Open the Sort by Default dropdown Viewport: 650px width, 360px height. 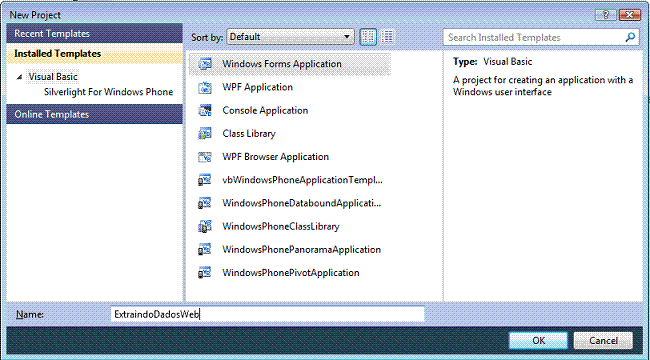tap(290, 37)
